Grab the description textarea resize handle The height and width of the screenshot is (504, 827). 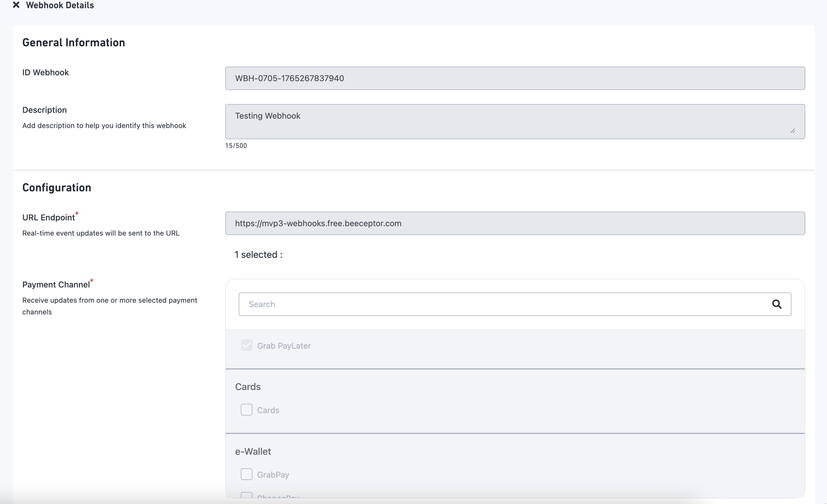pyautogui.click(x=792, y=131)
